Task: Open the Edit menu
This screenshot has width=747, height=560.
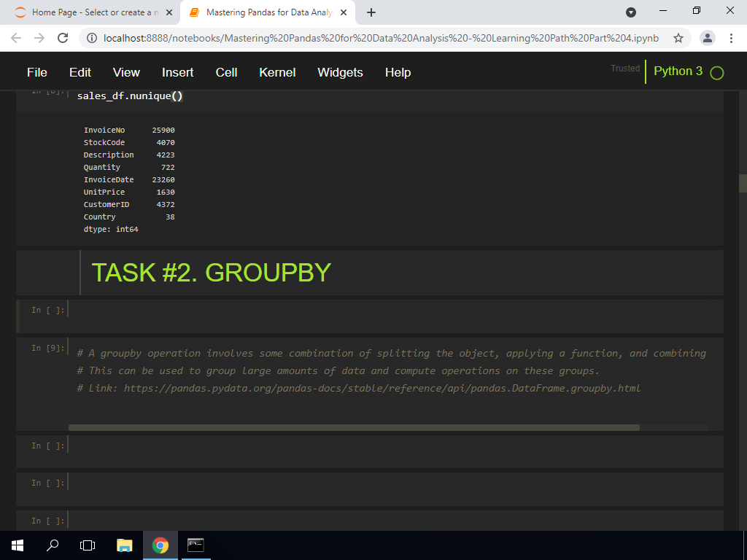Action: 80,72
